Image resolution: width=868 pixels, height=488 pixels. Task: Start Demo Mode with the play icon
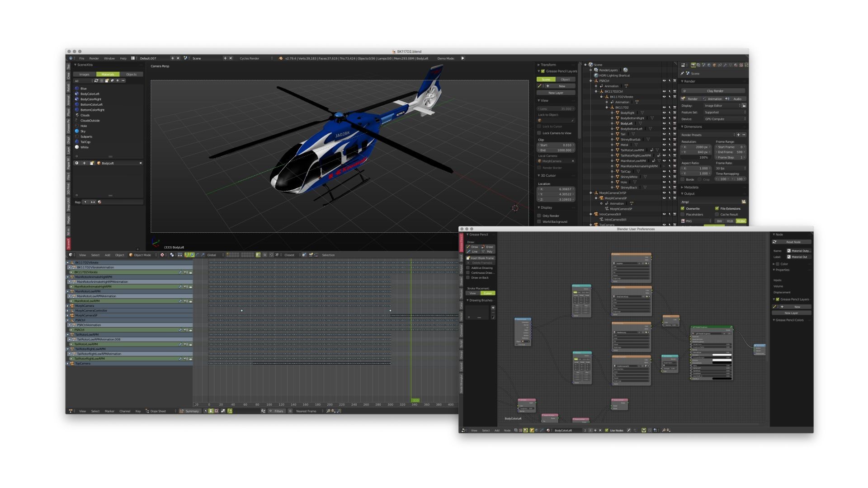[462, 58]
